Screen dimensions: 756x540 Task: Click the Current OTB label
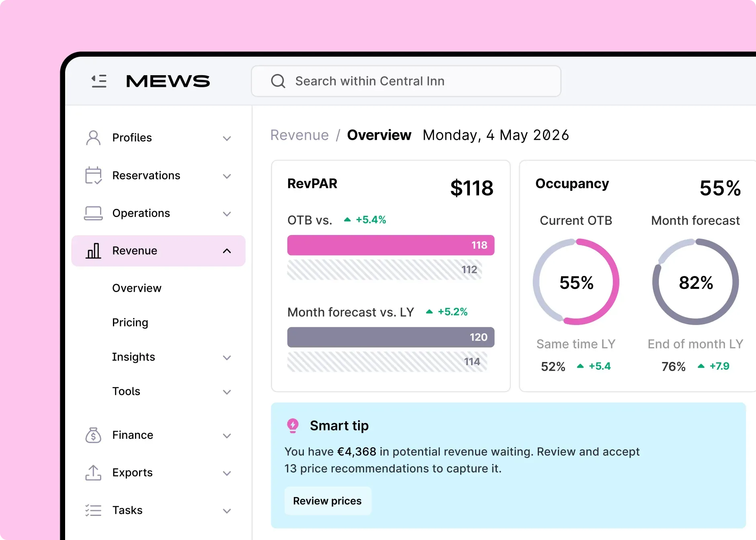576,221
